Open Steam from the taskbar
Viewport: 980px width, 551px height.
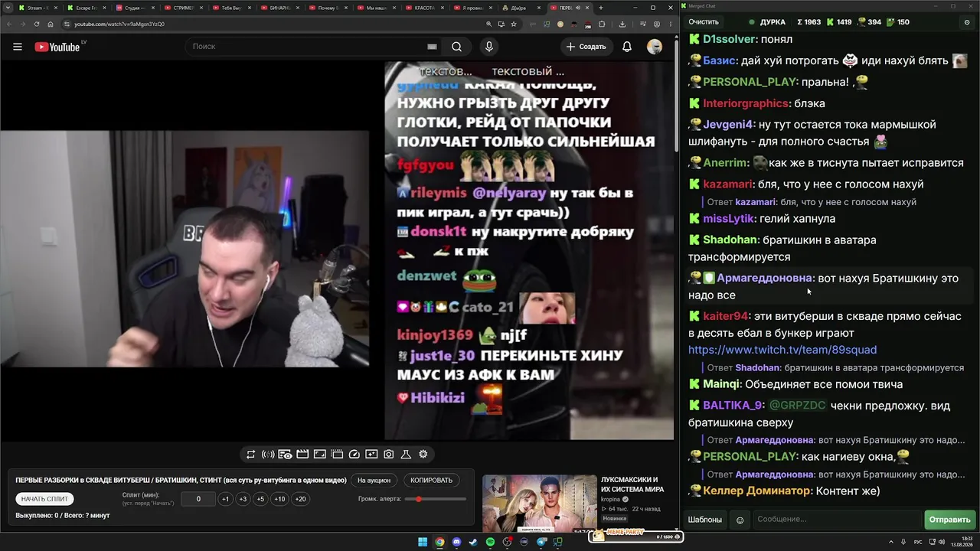[473, 542]
